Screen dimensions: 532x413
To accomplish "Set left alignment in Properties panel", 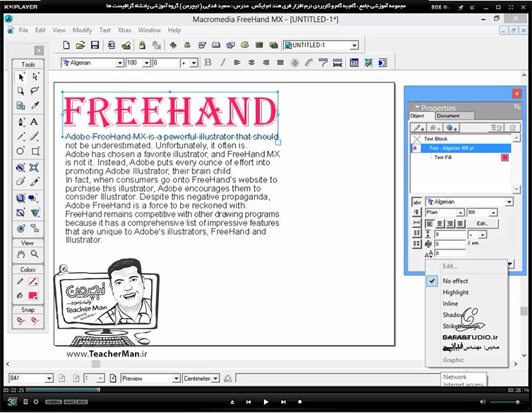I will click(x=430, y=223).
